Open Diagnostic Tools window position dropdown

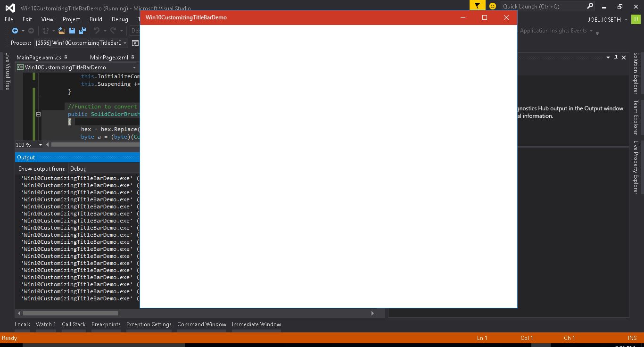click(608, 58)
